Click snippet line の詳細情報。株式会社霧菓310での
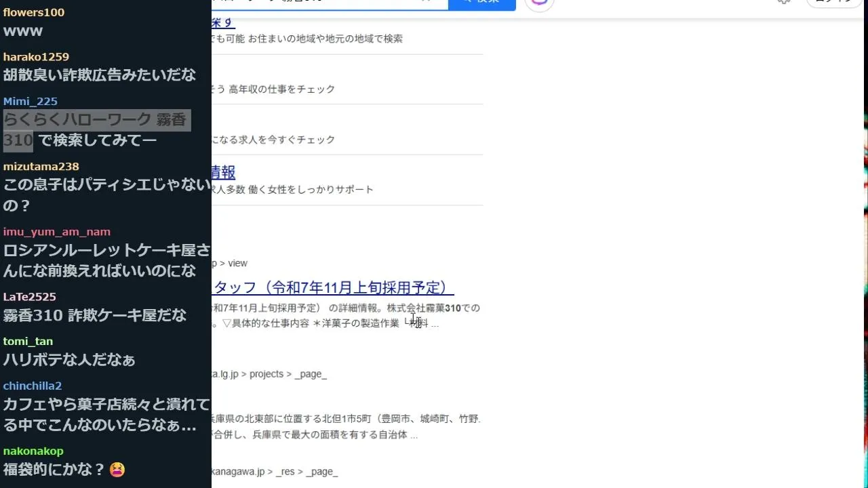868x488 pixels. point(403,308)
